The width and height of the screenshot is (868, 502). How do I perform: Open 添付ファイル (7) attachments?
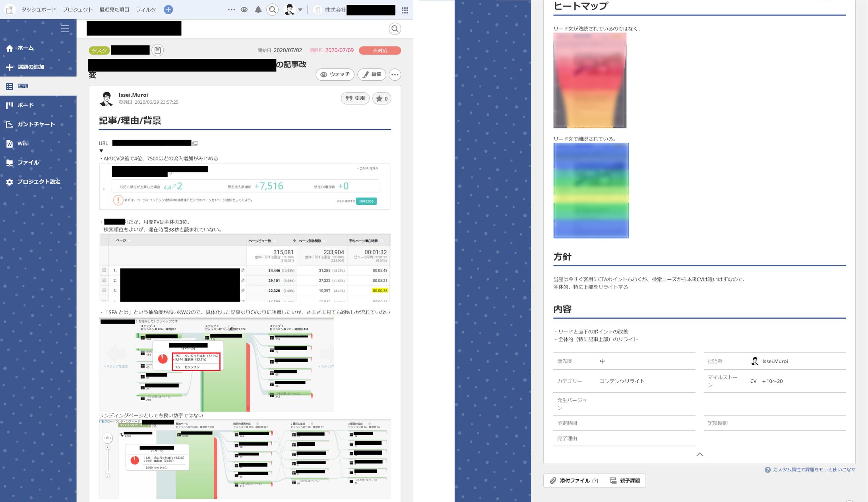click(x=575, y=481)
